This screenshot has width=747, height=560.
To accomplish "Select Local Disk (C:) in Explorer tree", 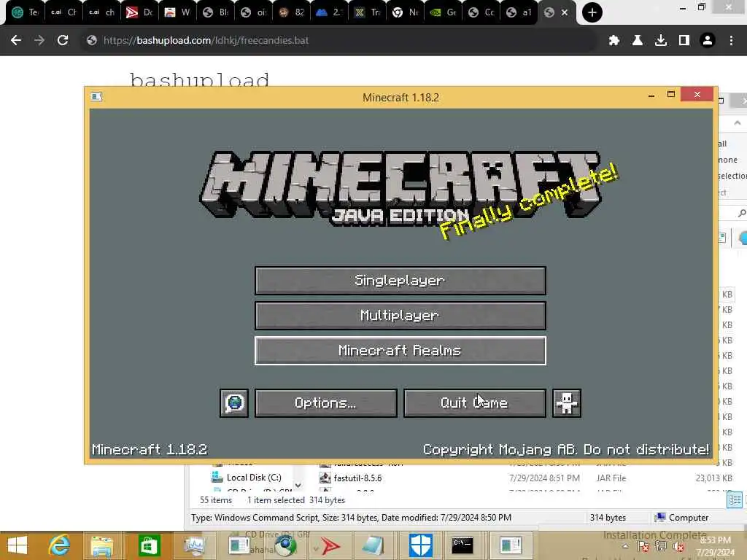I will click(x=254, y=477).
